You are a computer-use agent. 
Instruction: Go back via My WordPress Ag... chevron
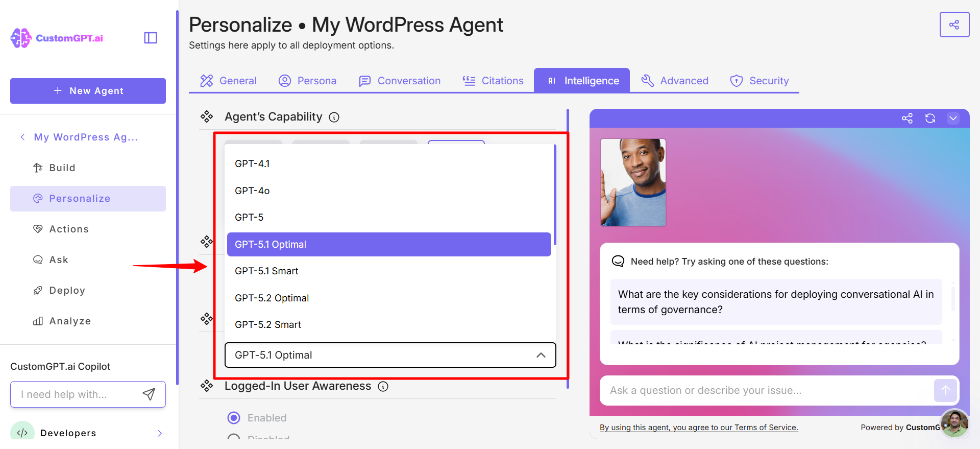pyautogui.click(x=22, y=137)
